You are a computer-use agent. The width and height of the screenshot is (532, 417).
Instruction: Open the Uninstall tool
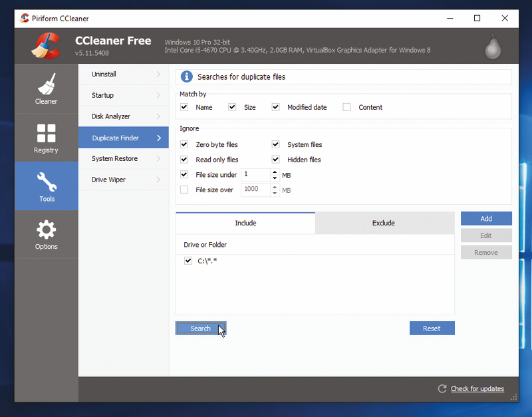[x=124, y=74]
